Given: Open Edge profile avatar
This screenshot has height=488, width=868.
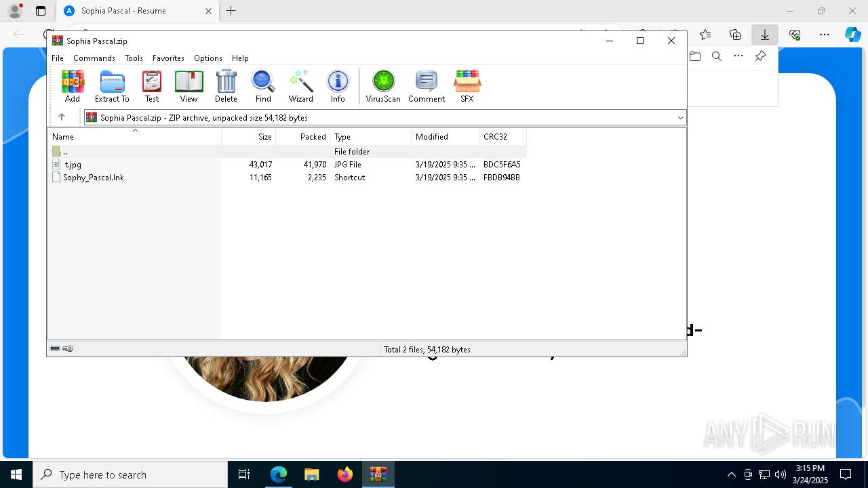Looking at the screenshot, I should [14, 11].
